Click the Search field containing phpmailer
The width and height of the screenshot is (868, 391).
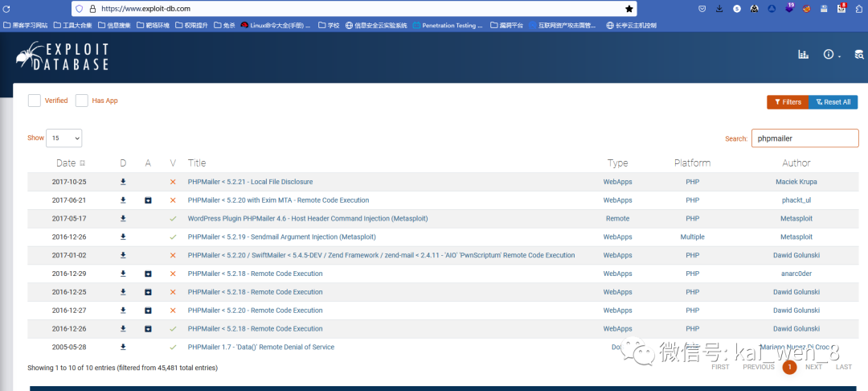(805, 138)
